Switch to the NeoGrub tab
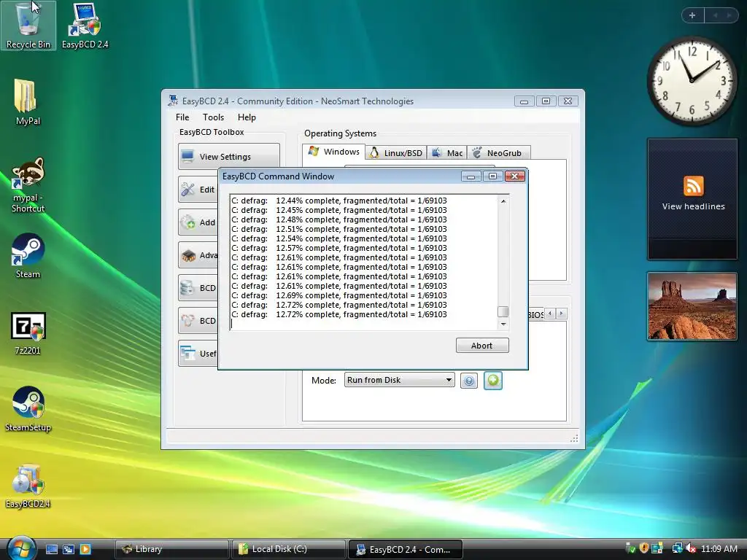Viewport: 747px width, 560px height. point(498,153)
